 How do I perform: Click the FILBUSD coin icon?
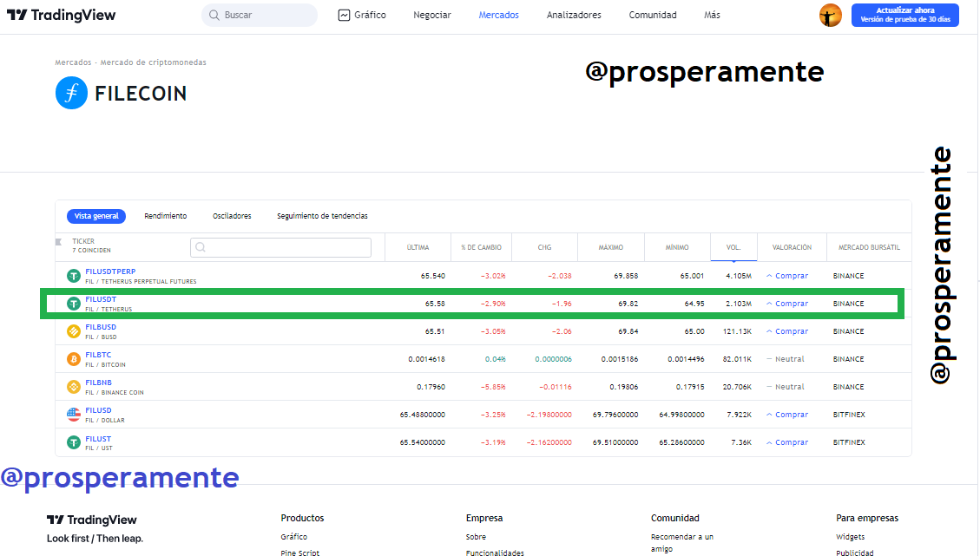(74, 331)
